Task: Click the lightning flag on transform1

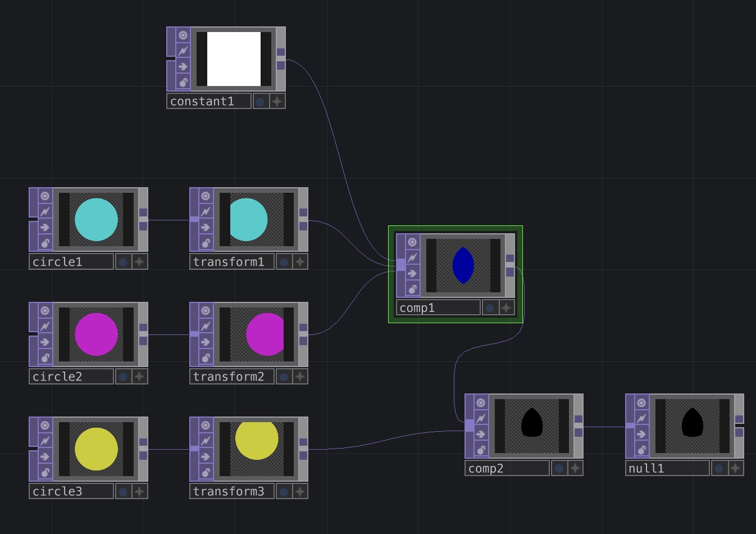Action: pyautogui.click(x=206, y=211)
